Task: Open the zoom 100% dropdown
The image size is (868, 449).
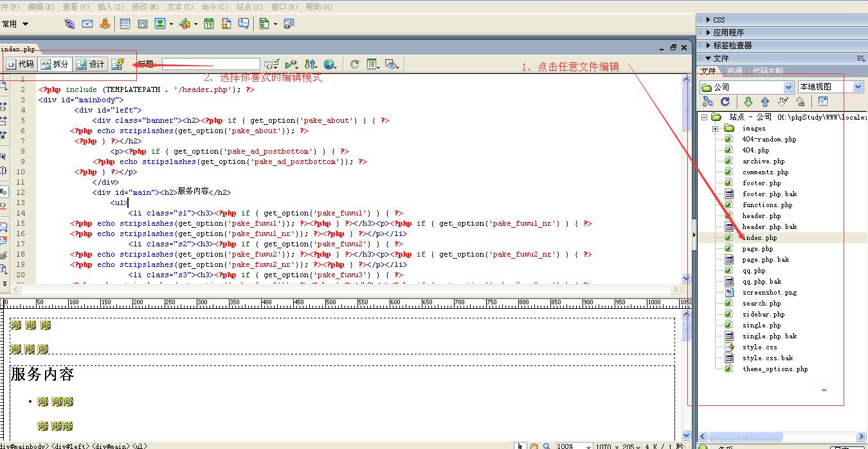Action: (x=588, y=445)
